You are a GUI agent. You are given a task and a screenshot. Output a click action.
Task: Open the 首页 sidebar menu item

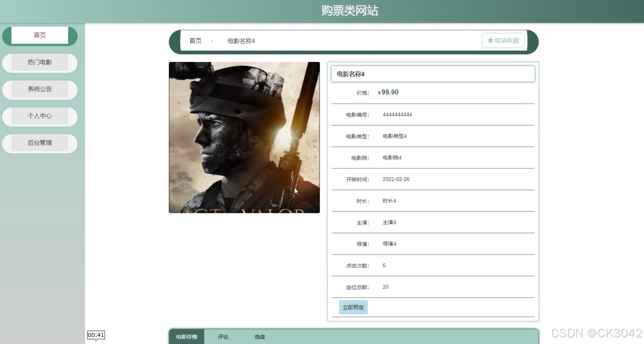[x=40, y=35]
